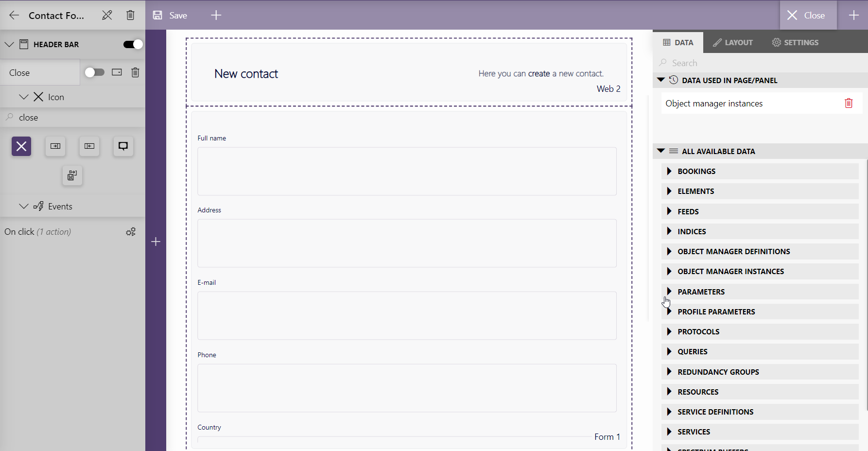The image size is (868, 451).
Task: Expand the OBJECT MANAGER INSTANCES category
Action: [670, 271]
